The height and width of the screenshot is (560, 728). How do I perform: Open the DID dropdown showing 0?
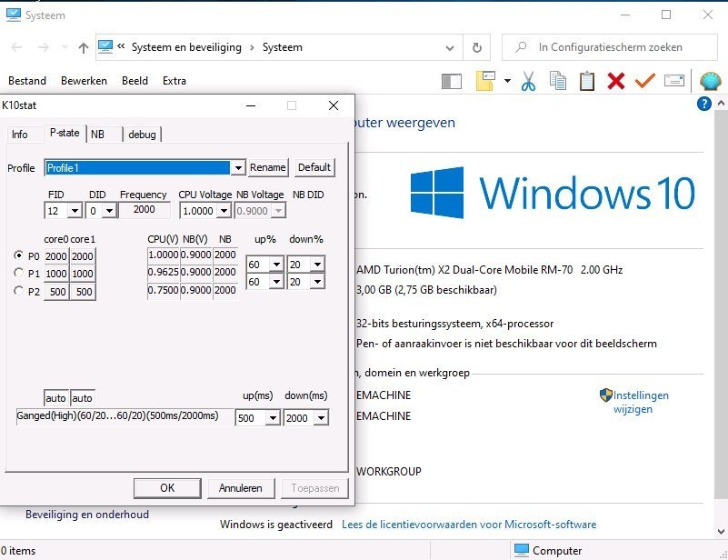109,211
